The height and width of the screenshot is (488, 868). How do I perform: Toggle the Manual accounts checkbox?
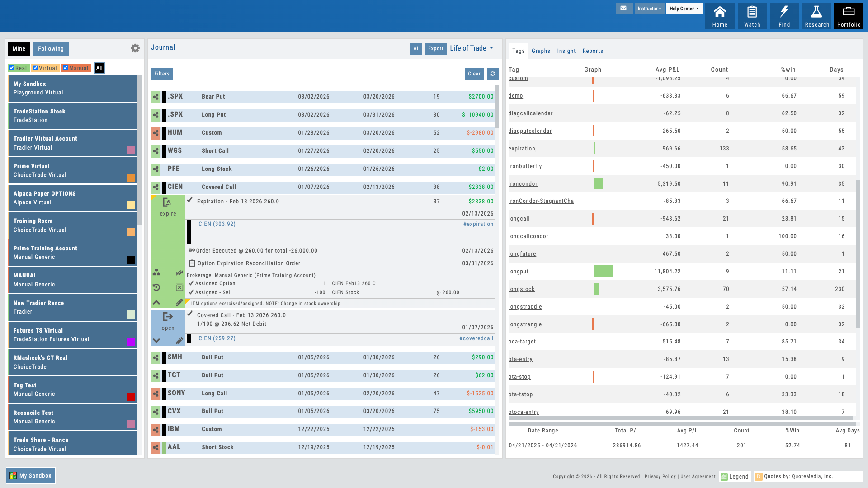coord(66,68)
